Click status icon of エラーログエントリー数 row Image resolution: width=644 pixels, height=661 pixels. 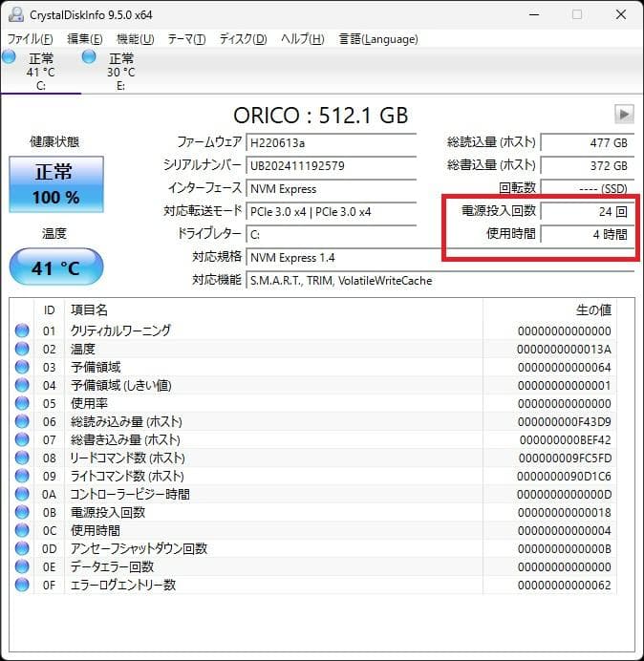[x=22, y=585]
